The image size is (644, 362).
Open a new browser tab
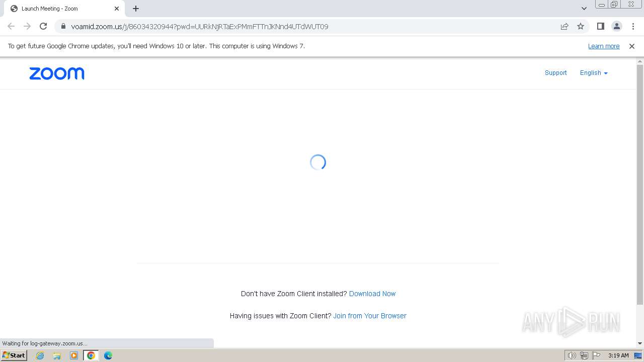(136, 9)
